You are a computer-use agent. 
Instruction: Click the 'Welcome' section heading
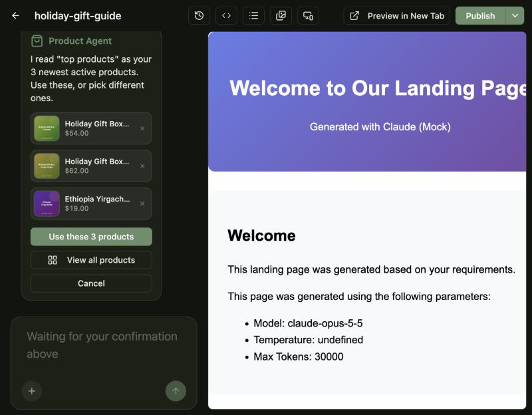261,235
